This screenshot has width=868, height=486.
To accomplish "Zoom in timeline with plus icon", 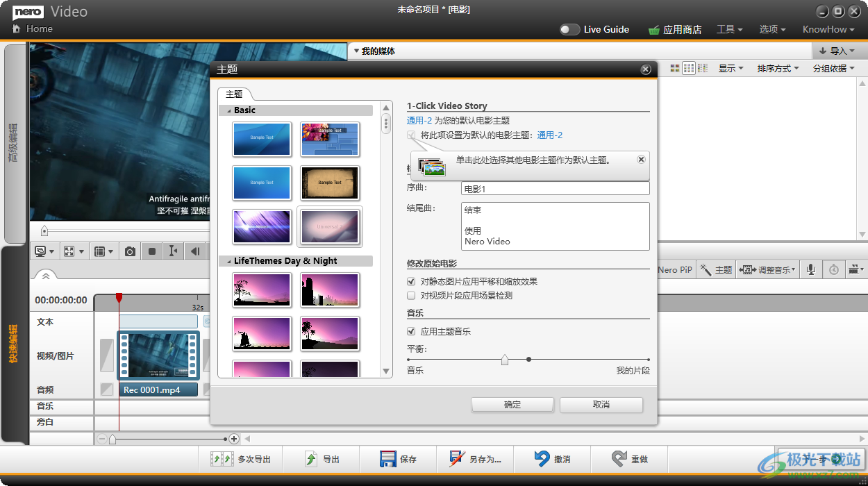I will click(234, 439).
